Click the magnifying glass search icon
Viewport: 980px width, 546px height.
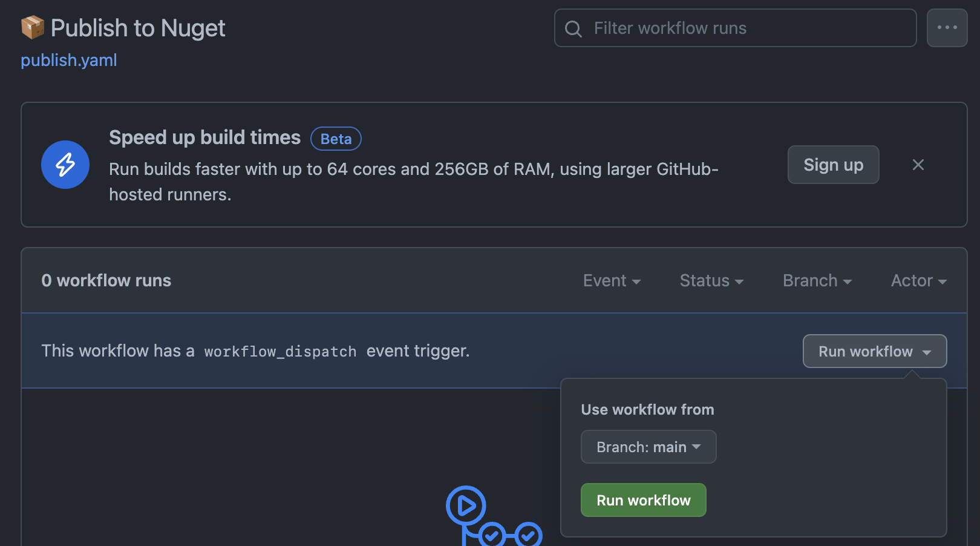coord(573,28)
